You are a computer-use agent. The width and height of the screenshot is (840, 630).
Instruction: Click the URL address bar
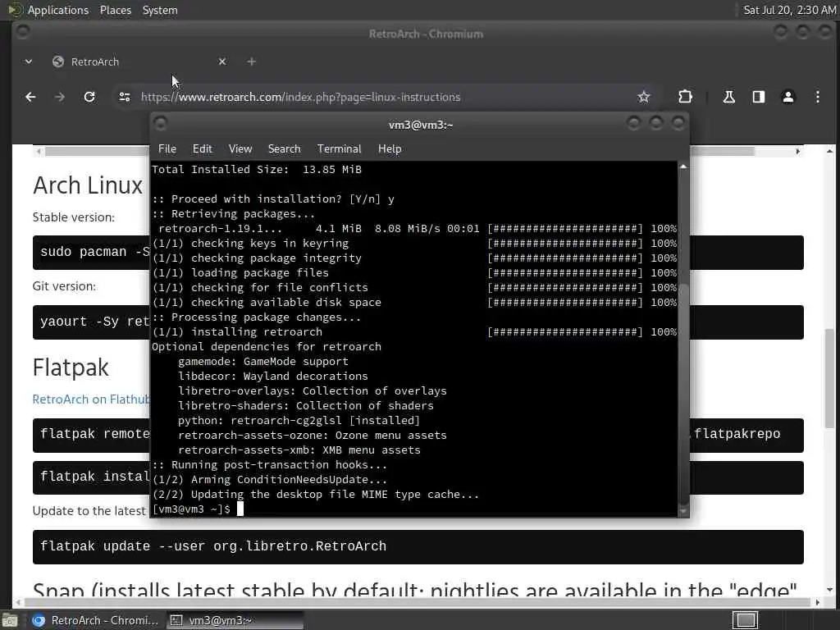(383, 97)
